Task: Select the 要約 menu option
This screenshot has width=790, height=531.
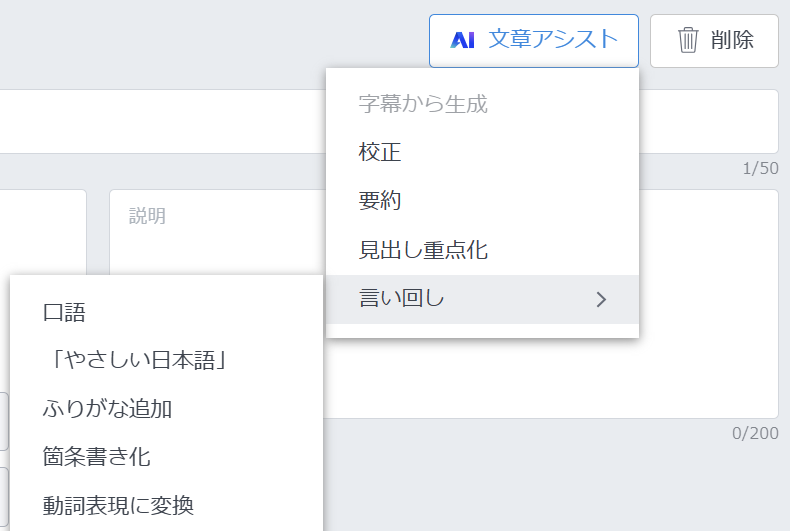Action: [380, 201]
